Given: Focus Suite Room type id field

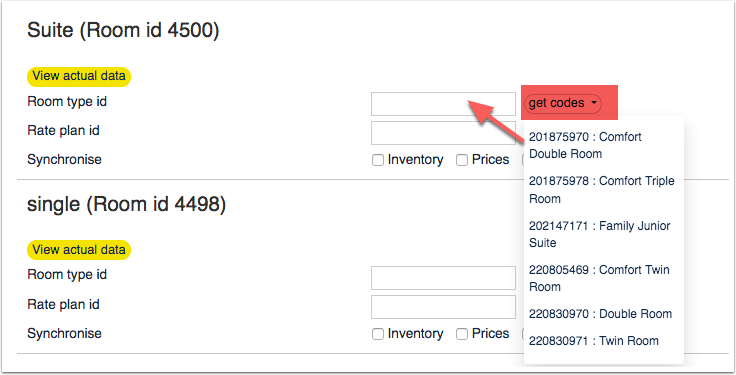Looking at the screenshot, I should pos(443,104).
